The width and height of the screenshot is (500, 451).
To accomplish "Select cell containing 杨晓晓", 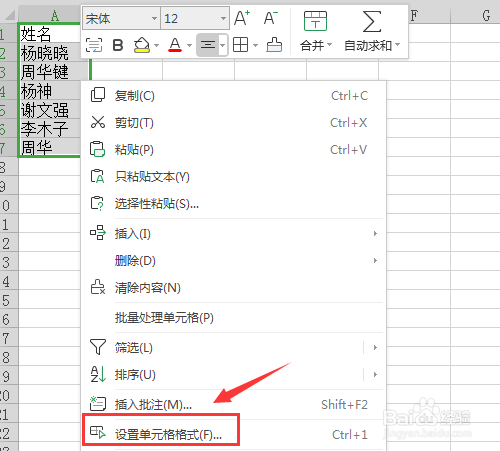I will [49, 53].
